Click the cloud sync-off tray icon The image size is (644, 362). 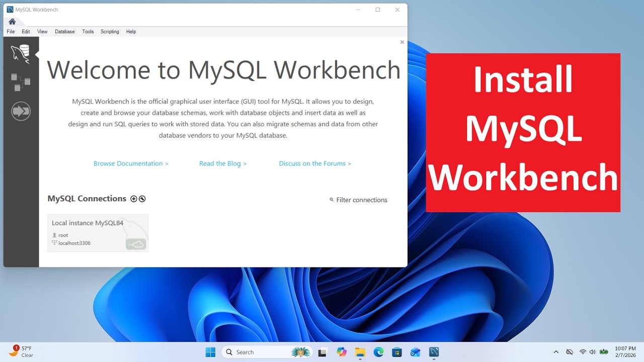570,352
